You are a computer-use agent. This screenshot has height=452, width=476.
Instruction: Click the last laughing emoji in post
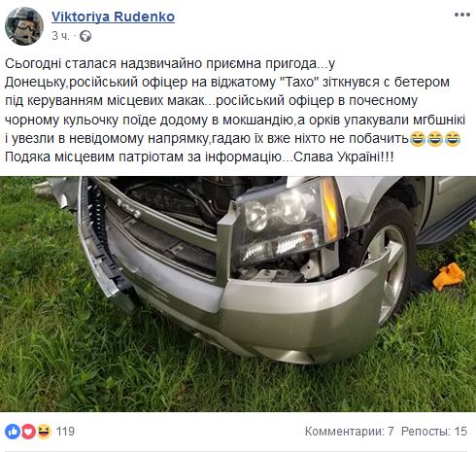[x=453, y=139]
